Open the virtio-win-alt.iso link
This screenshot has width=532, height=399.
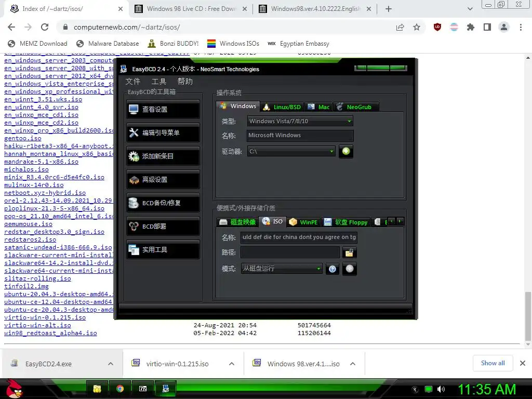coord(37,325)
